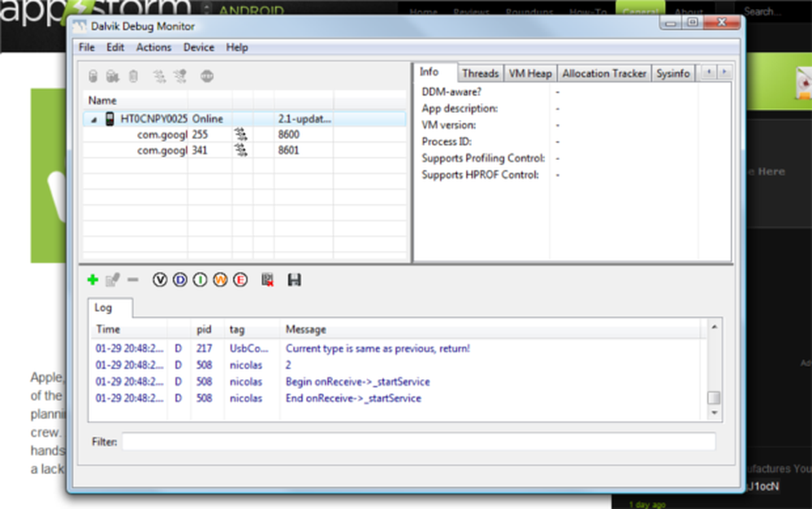Viewport: 812px width, 509px height.
Task: Switch to the Threads tab
Action: pyautogui.click(x=481, y=74)
